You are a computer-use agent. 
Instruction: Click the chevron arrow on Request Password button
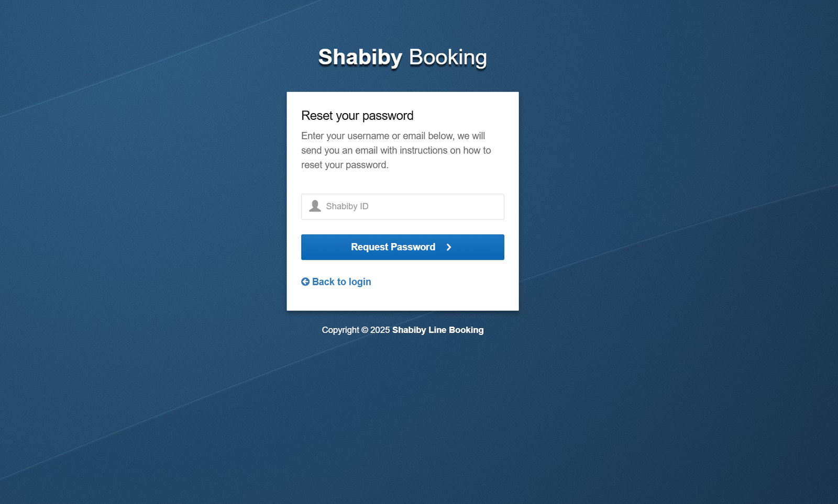pos(449,248)
